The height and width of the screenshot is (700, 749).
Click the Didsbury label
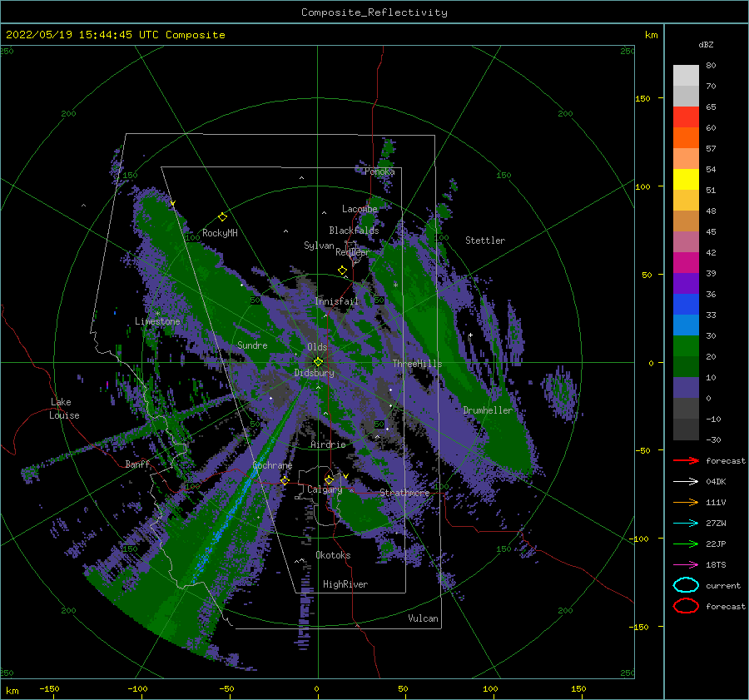pos(314,373)
